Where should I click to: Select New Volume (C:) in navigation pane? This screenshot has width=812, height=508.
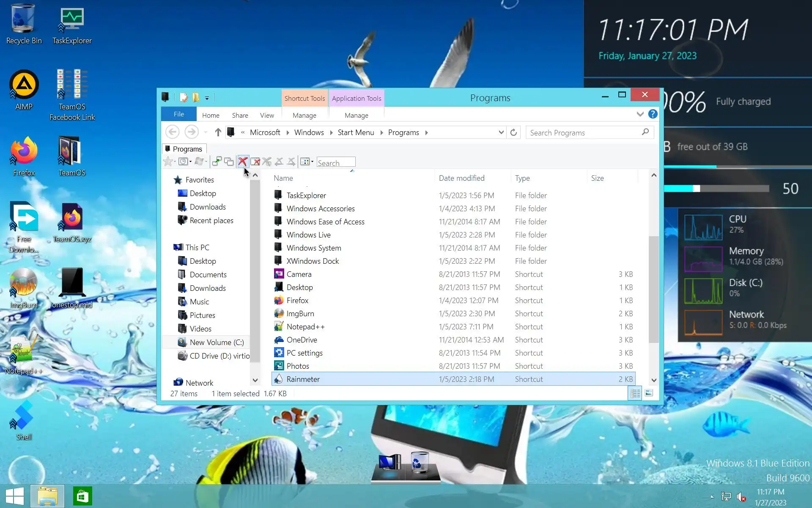(216, 342)
